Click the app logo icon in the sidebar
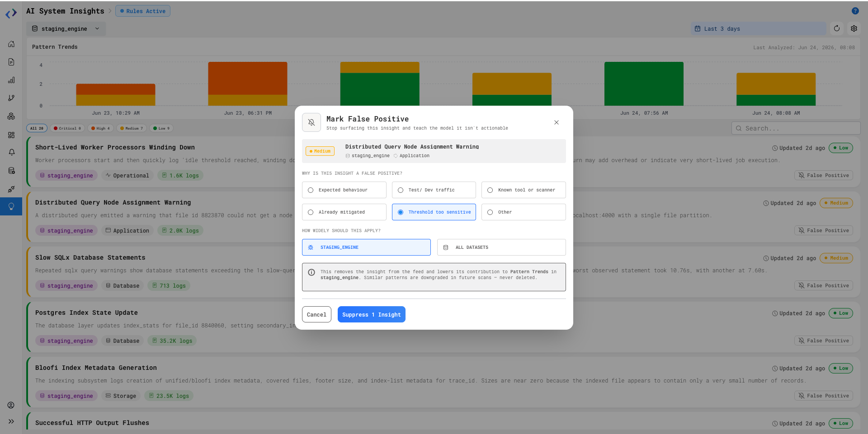This screenshot has height=434, width=868. (x=11, y=14)
